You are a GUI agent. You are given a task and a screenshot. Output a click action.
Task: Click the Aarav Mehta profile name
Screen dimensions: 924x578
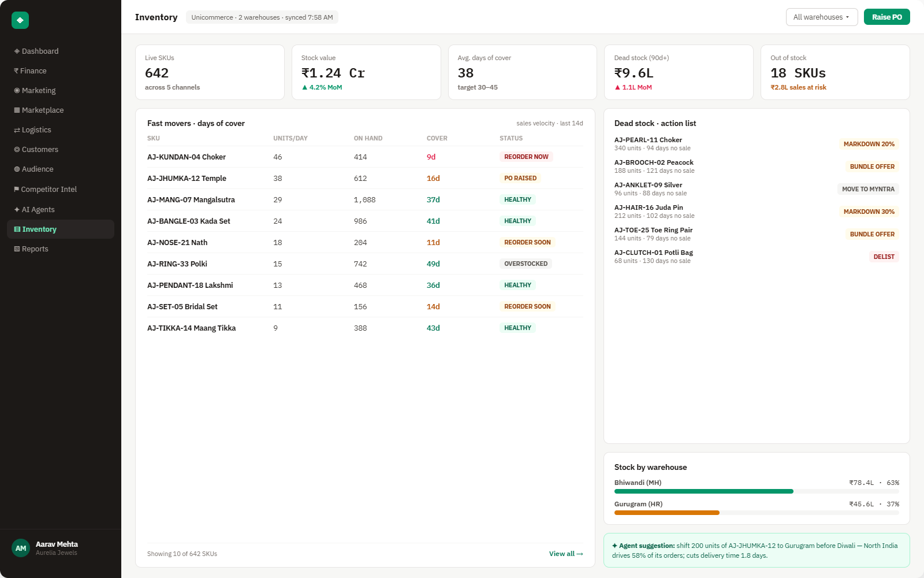(57, 544)
